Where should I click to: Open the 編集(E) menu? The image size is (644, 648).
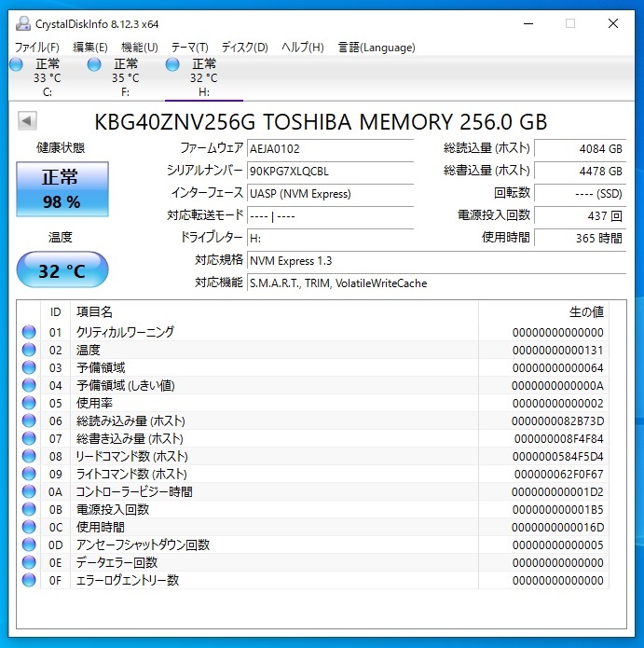point(90,48)
